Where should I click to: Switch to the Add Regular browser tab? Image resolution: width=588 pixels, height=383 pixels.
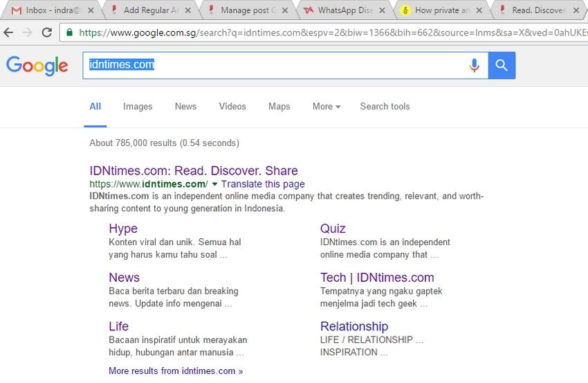(151, 10)
